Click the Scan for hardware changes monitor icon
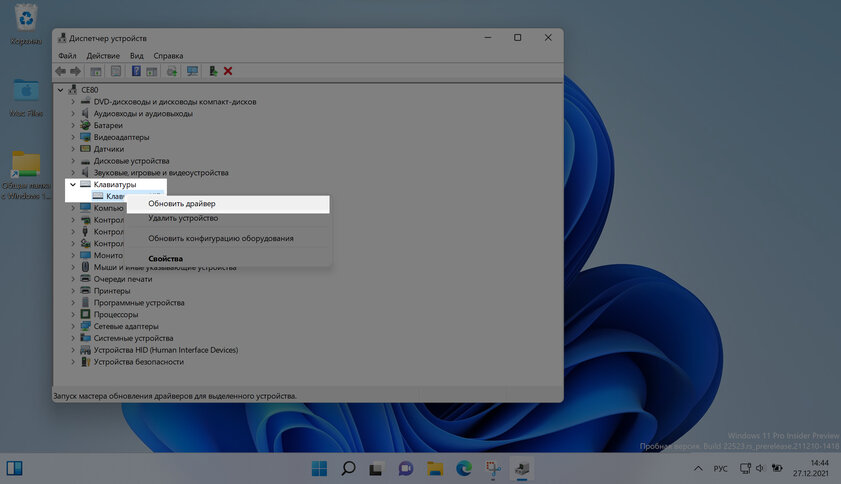The width and height of the screenshot is (841, 484). pos(192,71)
